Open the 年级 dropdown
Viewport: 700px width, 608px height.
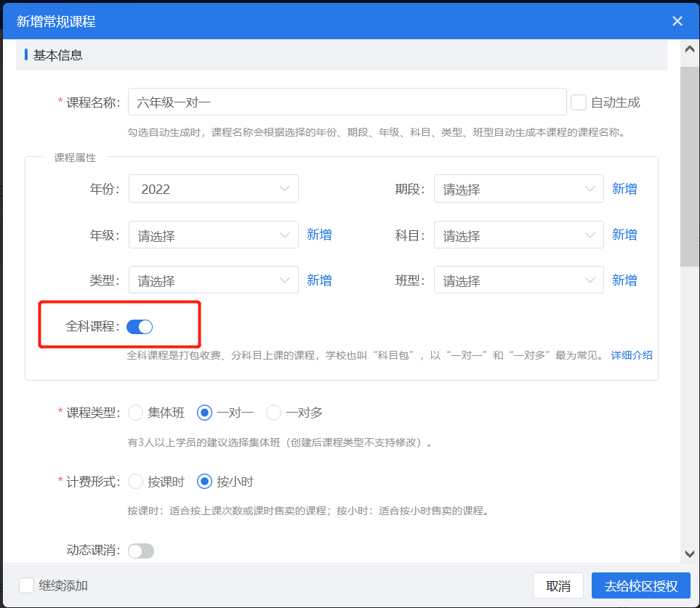pos(213,234)
